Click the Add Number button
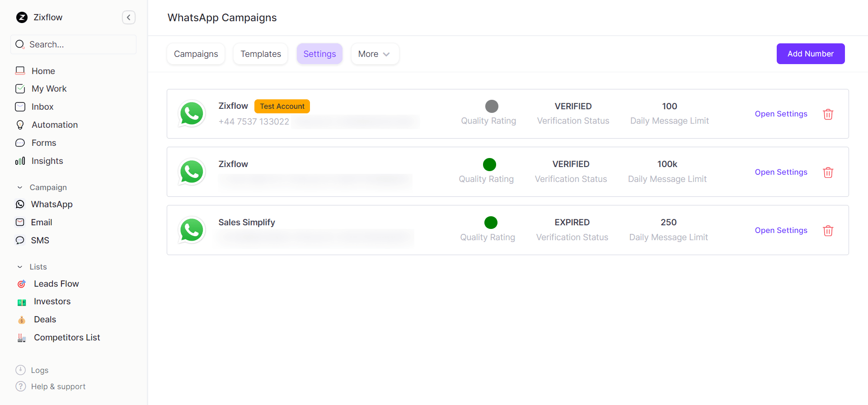 pos(810,54)
